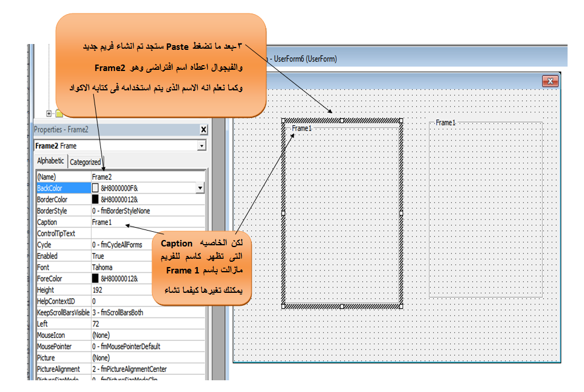This screenshot has width=584, height=392.
Task: Select the PictureAlignment property label
Action: (59, 369)
